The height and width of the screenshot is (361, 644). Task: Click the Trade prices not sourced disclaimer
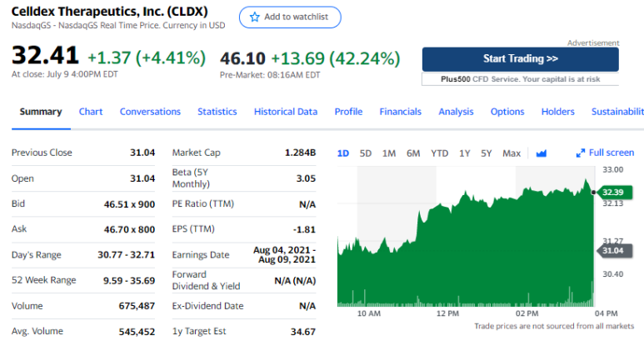[554, 326]
